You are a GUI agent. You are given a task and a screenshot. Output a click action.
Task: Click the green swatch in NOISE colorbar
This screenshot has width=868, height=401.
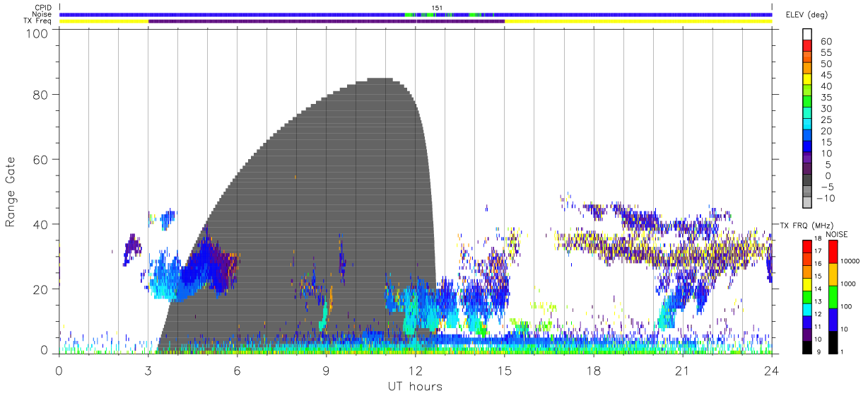[x=832, y=297]
